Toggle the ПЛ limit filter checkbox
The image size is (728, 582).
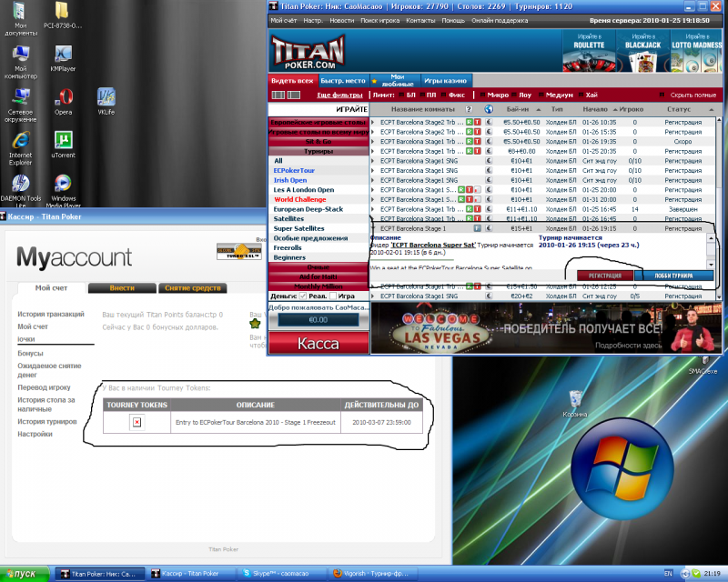pyautogui.click(x=422, y=95)
